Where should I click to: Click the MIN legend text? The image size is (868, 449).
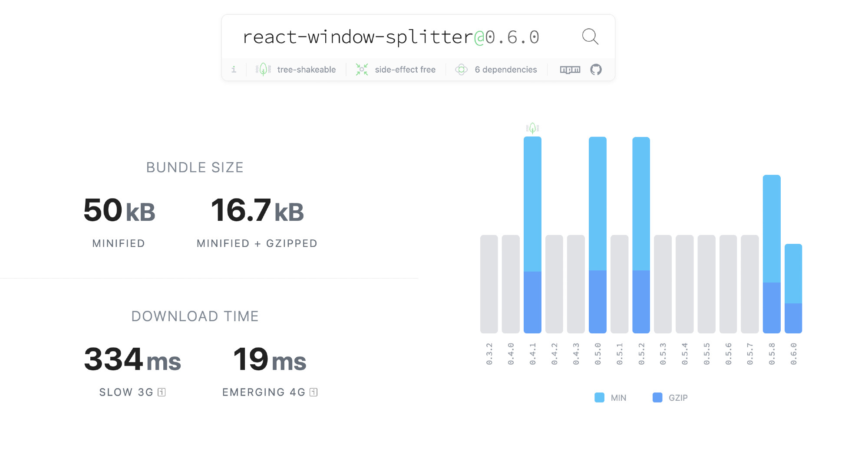[x=618, y=398]
